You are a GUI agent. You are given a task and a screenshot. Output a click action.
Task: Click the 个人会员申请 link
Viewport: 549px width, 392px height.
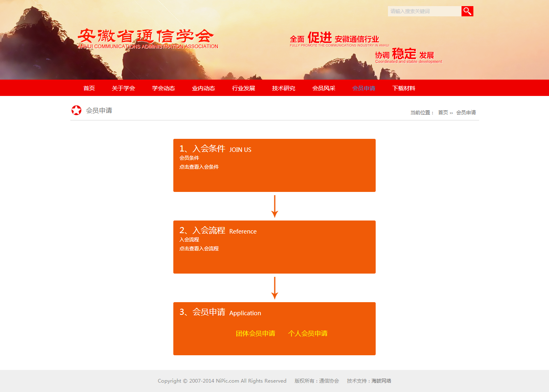click(308, 334)
